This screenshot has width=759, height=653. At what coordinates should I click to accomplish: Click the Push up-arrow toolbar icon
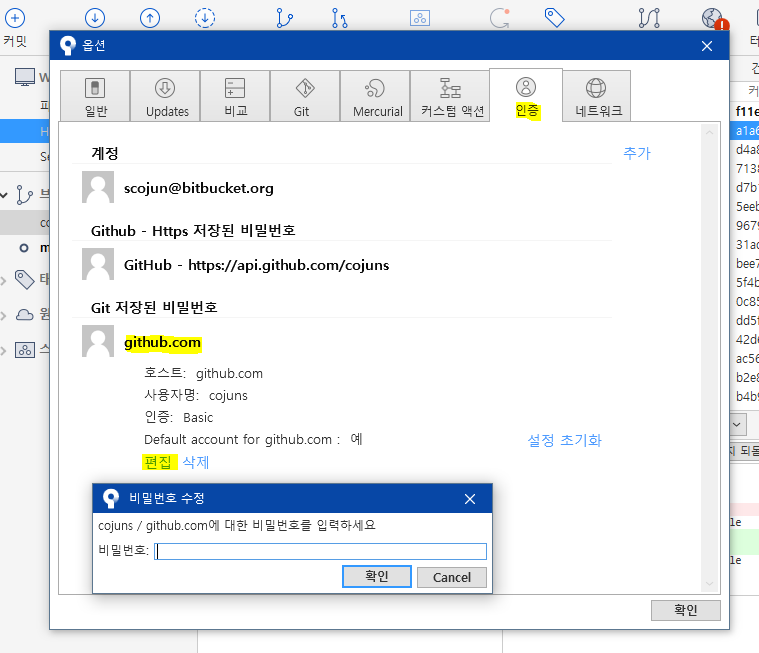click(150, 18)
